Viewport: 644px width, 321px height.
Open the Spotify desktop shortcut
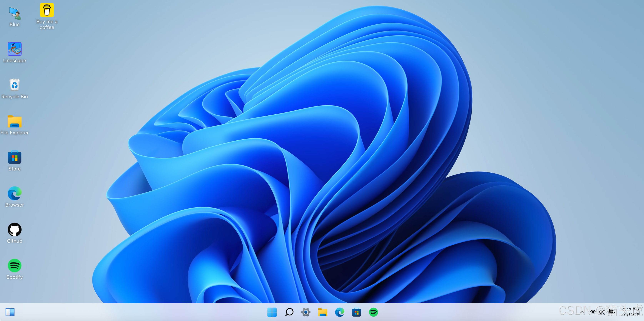[x=14, y=266]
